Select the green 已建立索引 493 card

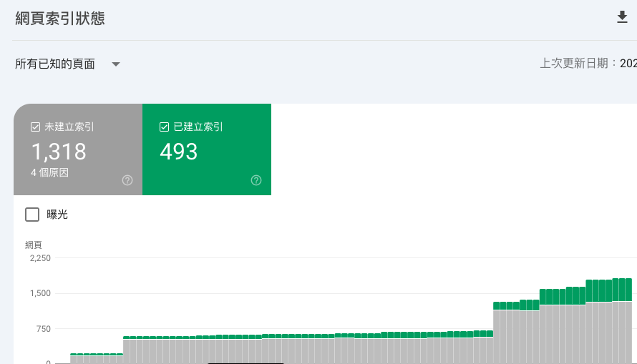207,149
